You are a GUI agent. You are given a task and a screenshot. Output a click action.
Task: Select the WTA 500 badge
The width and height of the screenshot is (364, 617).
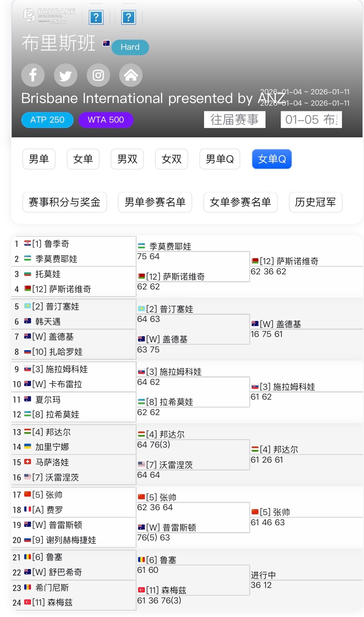(106, 120)
